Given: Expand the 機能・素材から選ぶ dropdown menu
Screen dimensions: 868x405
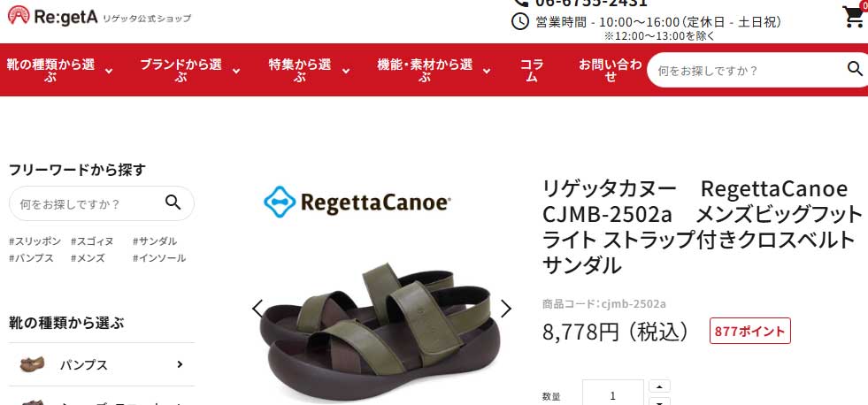Looking at the screenshot, I should [x=434, y=70].
